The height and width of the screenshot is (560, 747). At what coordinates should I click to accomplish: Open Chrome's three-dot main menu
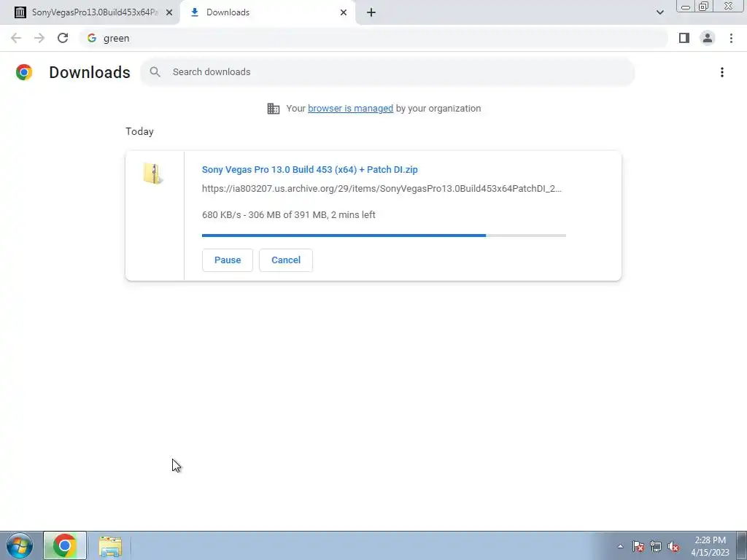[731, 38]
